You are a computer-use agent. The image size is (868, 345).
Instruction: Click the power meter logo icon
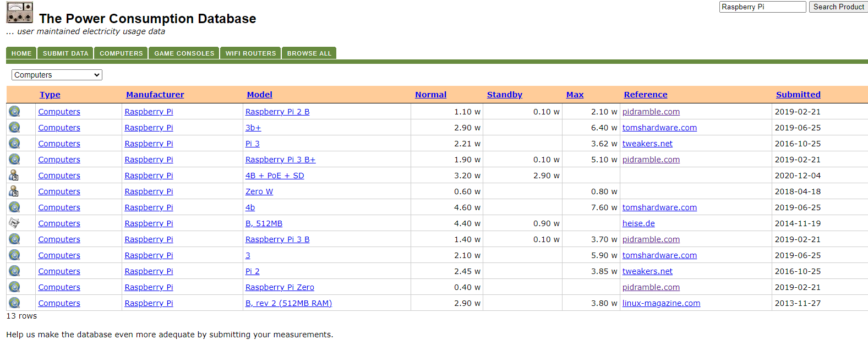pyautogui.click(x=19, y=12)
